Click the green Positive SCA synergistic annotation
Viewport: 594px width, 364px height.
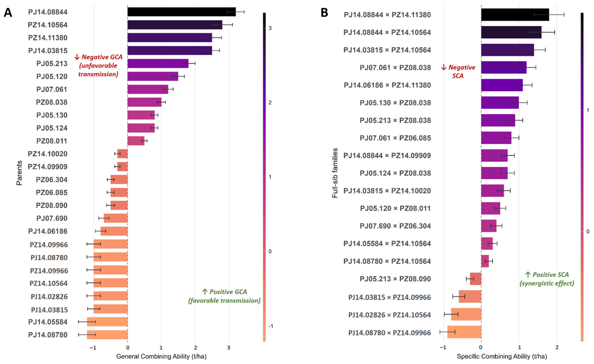(547, 279)
